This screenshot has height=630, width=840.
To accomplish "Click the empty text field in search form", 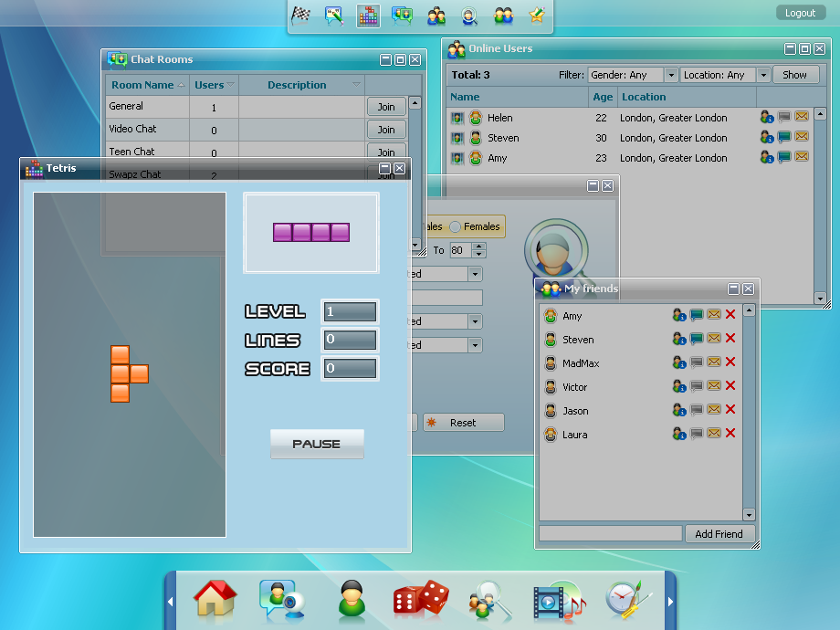I will coord(446,298).
